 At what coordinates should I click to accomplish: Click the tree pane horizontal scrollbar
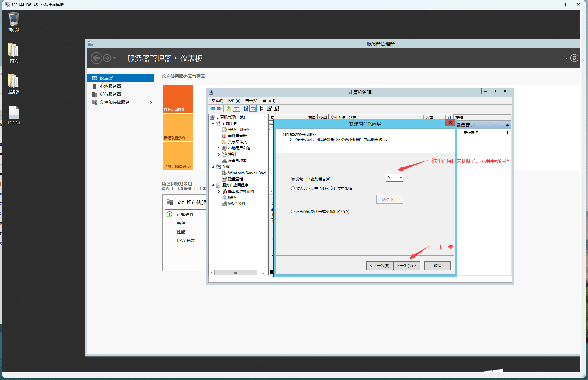(x=236, y=273)
